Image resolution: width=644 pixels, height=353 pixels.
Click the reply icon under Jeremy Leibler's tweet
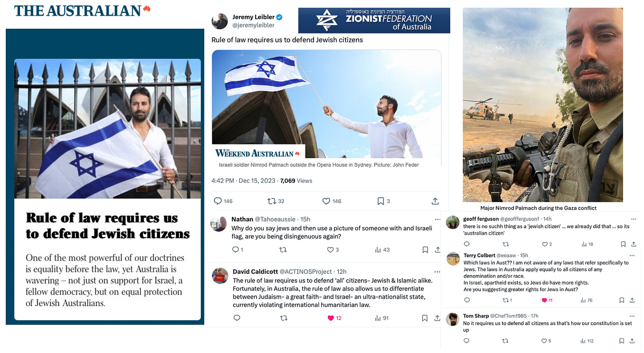(217, 201)
